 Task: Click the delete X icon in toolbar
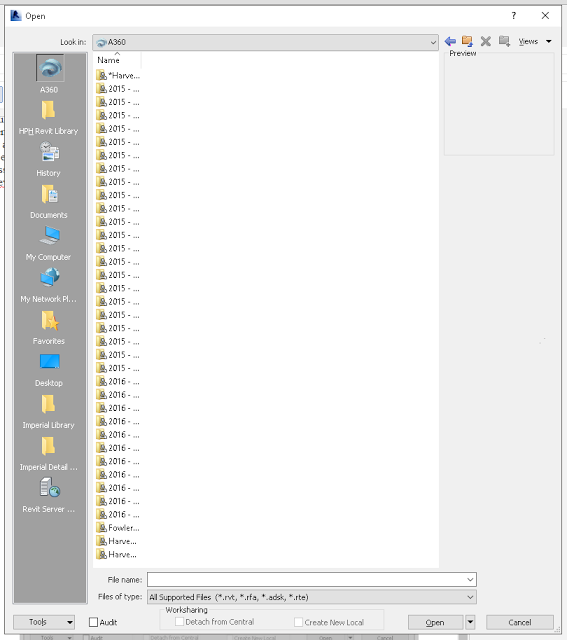pos(485,41)
